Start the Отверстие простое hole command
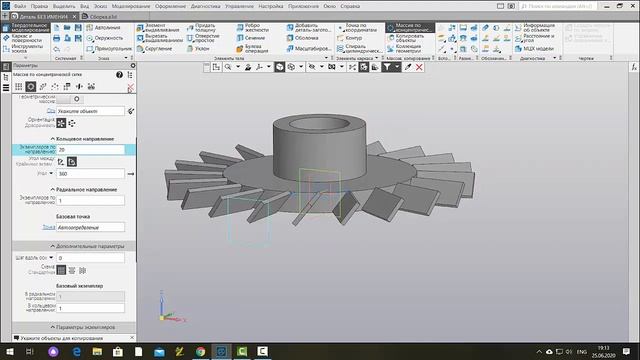Viewport: 640px width, 360px height. click(x=204, y=38)
